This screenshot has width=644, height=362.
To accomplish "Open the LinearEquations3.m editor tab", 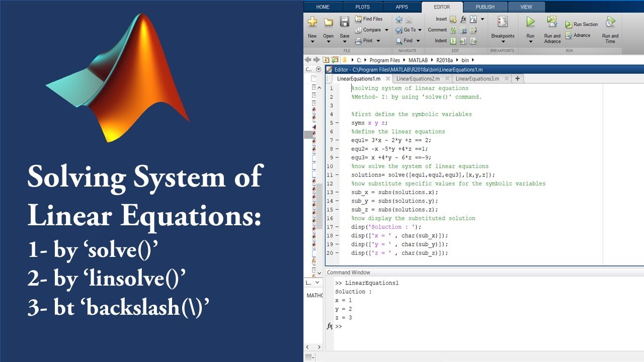I will pyautogui.click(x=477, y=78).
